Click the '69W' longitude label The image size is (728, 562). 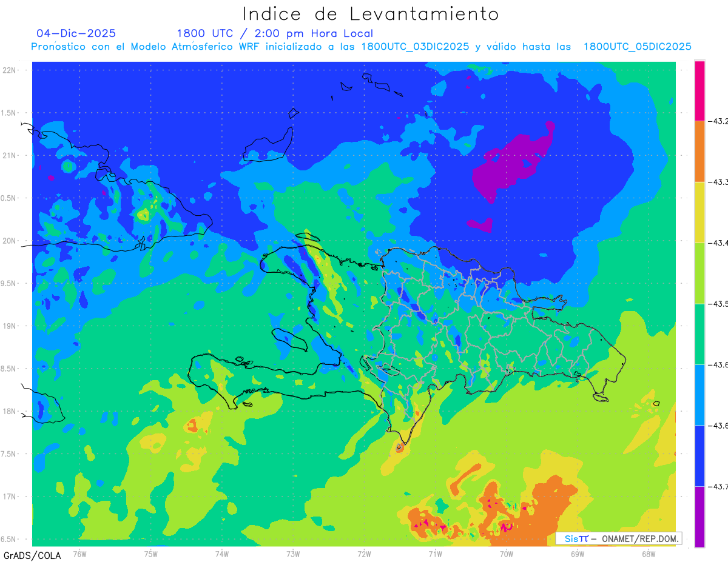(578, 554)
